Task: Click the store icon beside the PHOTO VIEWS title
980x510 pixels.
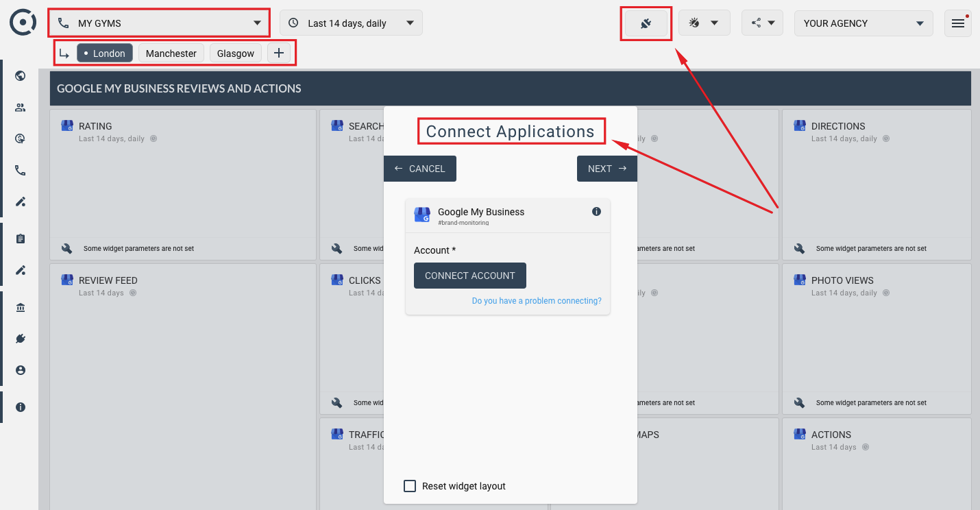Action: [x=800, y=280]
